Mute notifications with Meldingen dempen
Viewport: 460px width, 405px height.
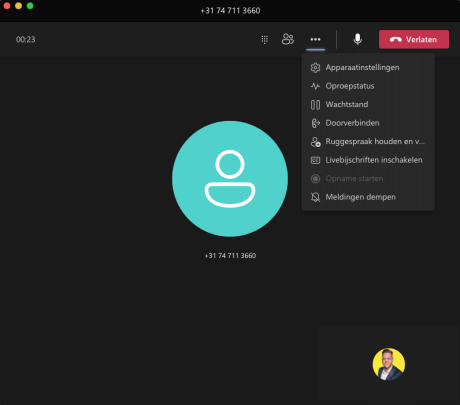368,197
